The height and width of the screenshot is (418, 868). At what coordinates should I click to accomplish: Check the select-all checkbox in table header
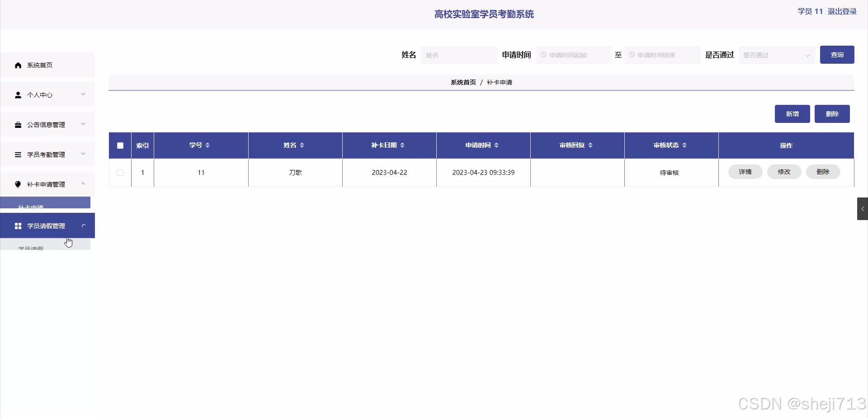[120, 146]
